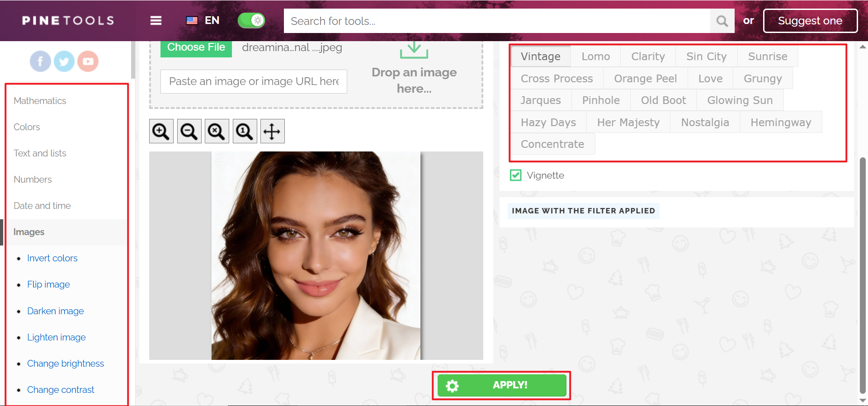Screen dimensions: 868x406
Task: Select the Cross Process filter
Action: [x=557, y=79]
